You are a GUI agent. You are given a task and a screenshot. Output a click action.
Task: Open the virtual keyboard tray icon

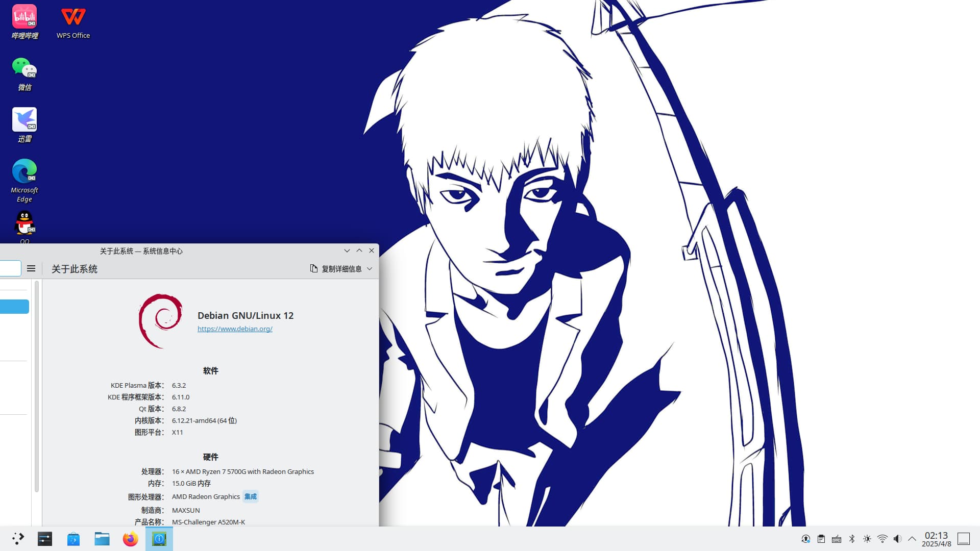[x=837, y=539]
